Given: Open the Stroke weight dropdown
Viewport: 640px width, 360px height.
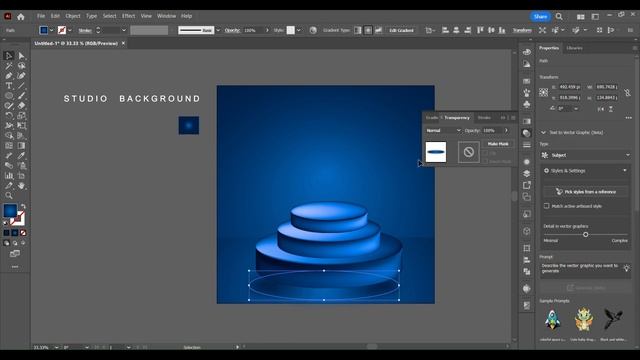Looking at the screenshot, I should point(124,30).
